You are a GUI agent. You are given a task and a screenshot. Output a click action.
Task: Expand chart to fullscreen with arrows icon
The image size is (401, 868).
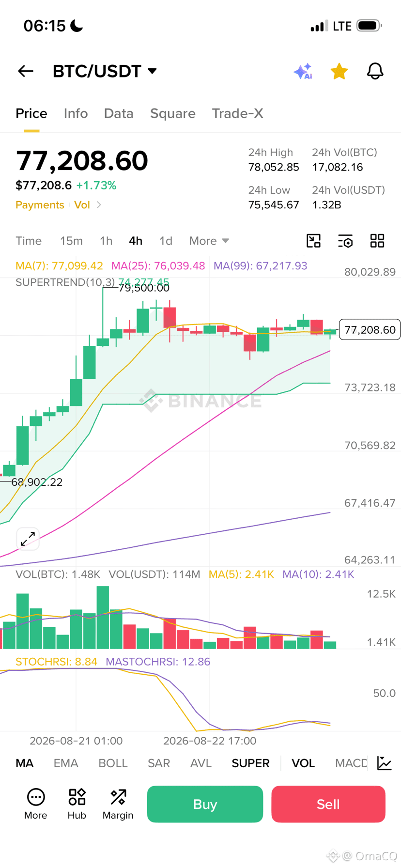[28, 538]
